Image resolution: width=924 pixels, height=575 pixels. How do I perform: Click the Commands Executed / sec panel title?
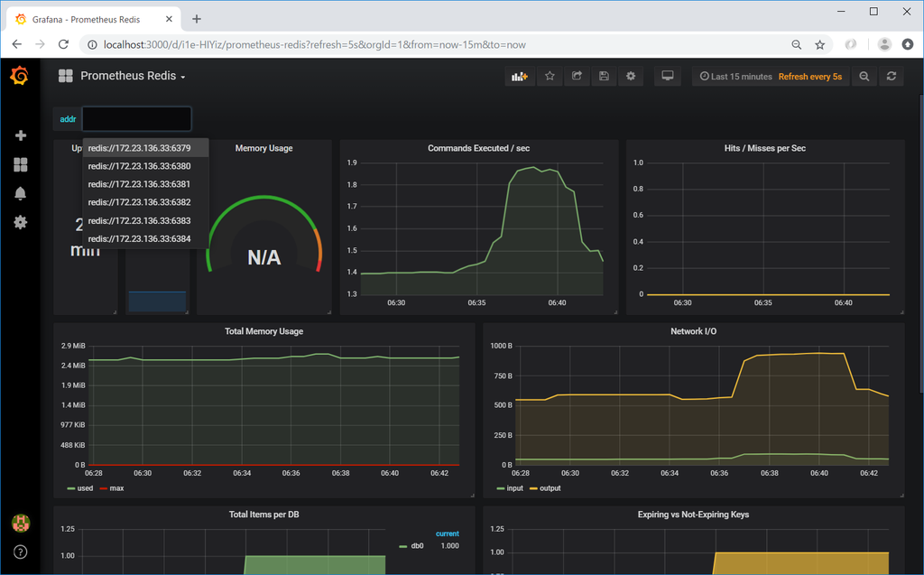pos(478,148)
